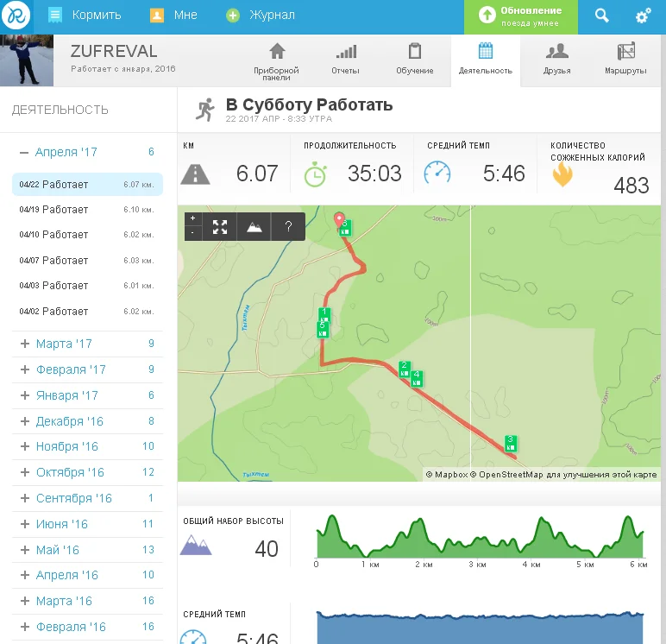Screen dimensions: 666x644
Task: Click the green Обновление upgrade button
Action: 521,17
